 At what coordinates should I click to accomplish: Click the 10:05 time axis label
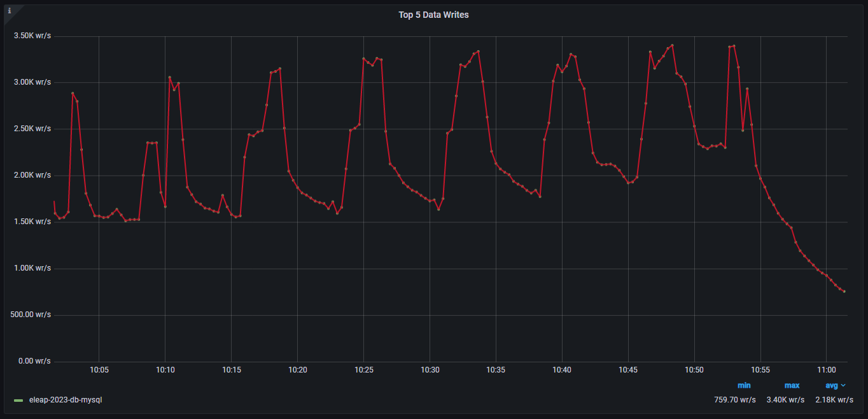click(99, 370)
